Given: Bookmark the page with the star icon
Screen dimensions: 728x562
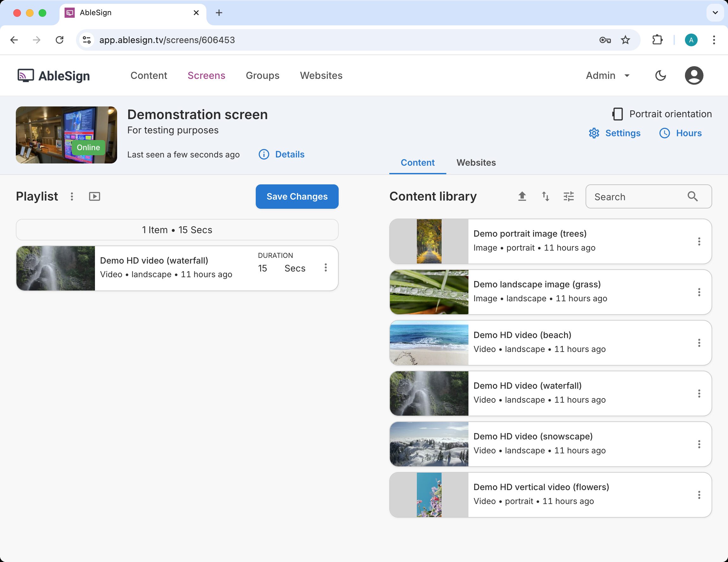Looking at the screenshot, I should [625, 40].
